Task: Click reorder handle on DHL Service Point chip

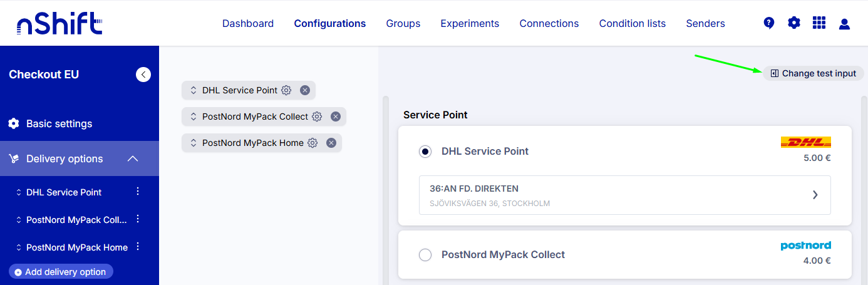Action: [x=194, y=90]
